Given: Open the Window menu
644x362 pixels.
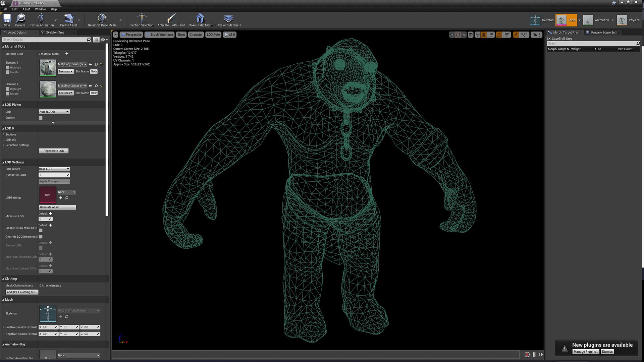Looking at the screenshot, I should [x=40, y=9].
